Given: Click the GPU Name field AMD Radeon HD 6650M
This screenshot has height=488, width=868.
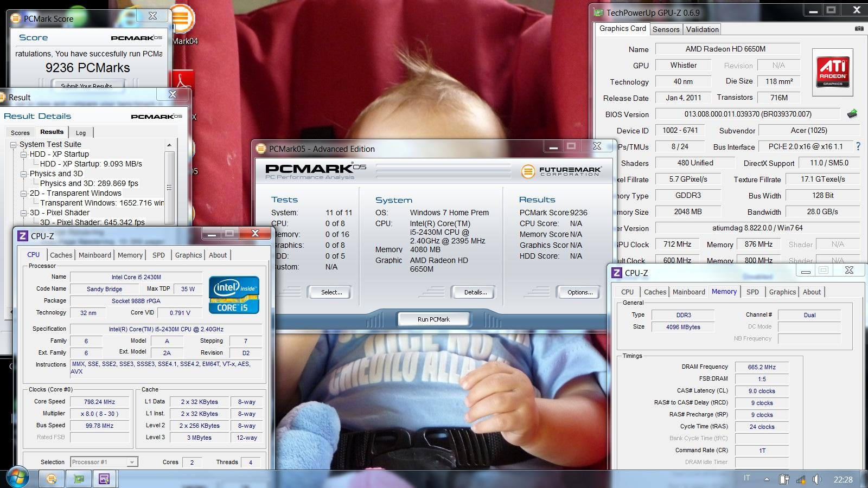Looking at the screenshot, I should pos(727,49).
